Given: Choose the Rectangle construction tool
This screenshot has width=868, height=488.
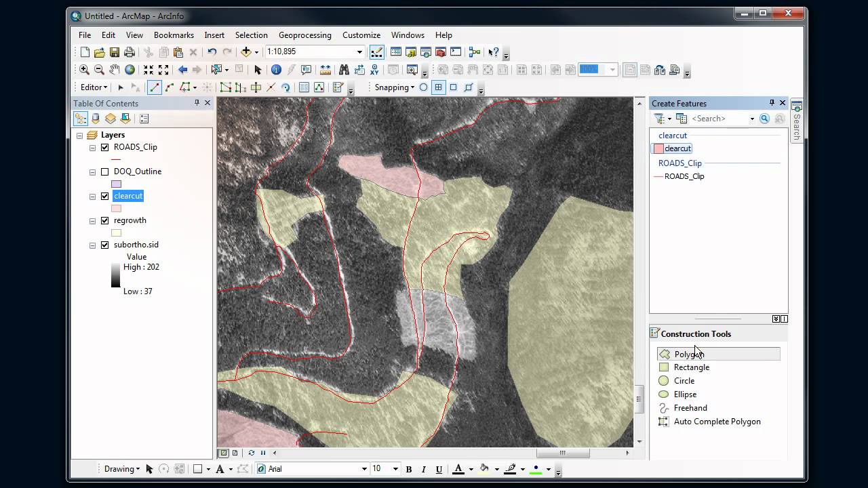Looking at the screenshot, I should click(x=684, y=367).
